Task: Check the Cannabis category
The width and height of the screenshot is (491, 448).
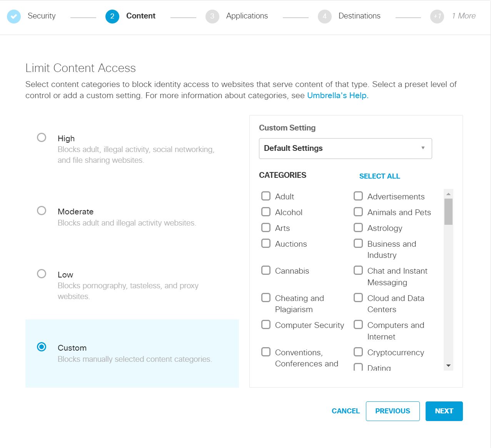Action: tap(266, 270)
